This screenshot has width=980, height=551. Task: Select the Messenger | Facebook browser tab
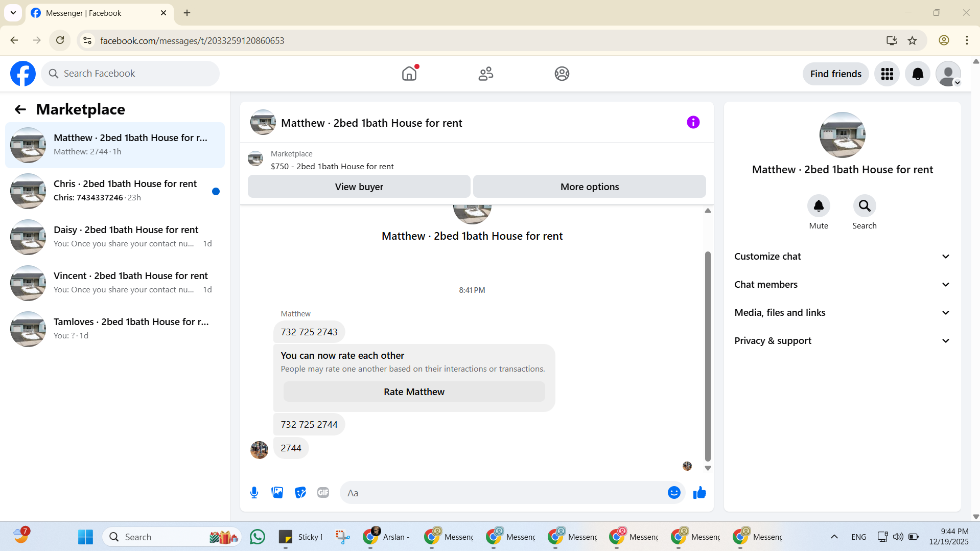100,13
